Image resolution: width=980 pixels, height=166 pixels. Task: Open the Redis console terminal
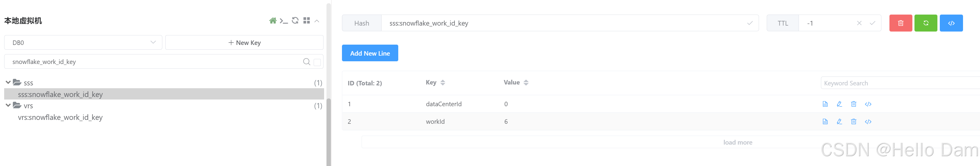pyautogui.click(x=284, y=21)
